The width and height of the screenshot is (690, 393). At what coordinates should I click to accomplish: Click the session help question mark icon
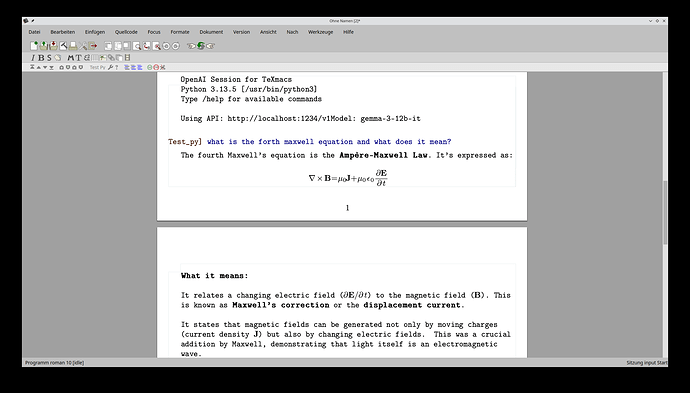[117, 67]
